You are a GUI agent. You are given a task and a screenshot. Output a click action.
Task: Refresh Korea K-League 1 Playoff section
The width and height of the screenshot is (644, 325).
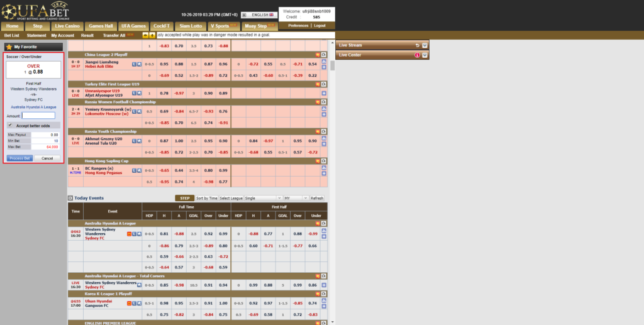pos(324,294)
